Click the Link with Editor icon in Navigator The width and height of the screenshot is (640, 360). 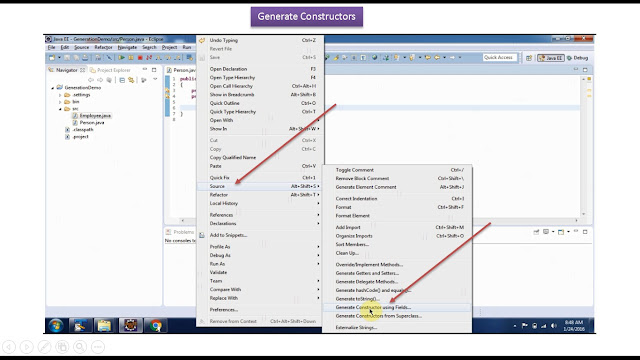tap(131, 80)
